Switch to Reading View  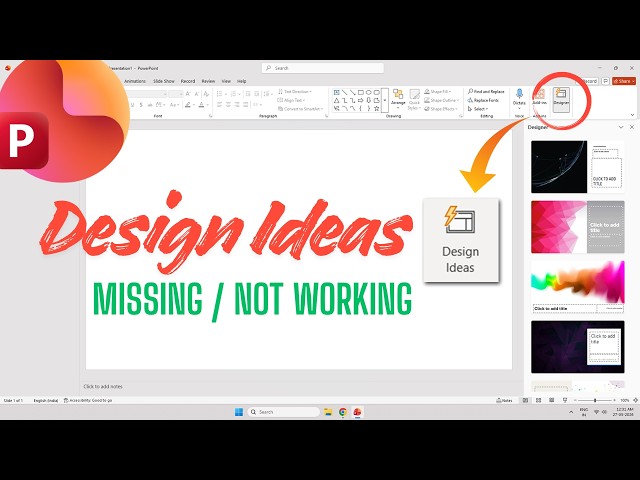(551, 400)
